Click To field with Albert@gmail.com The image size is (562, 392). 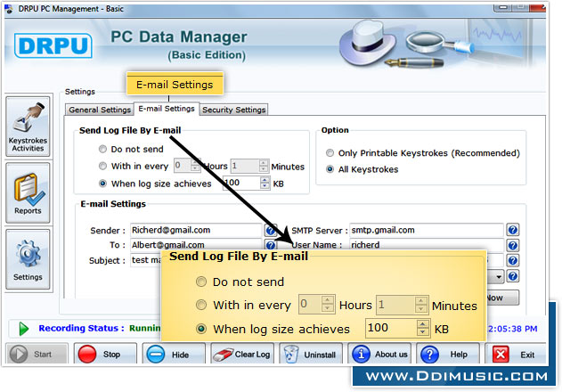[196, 245]
